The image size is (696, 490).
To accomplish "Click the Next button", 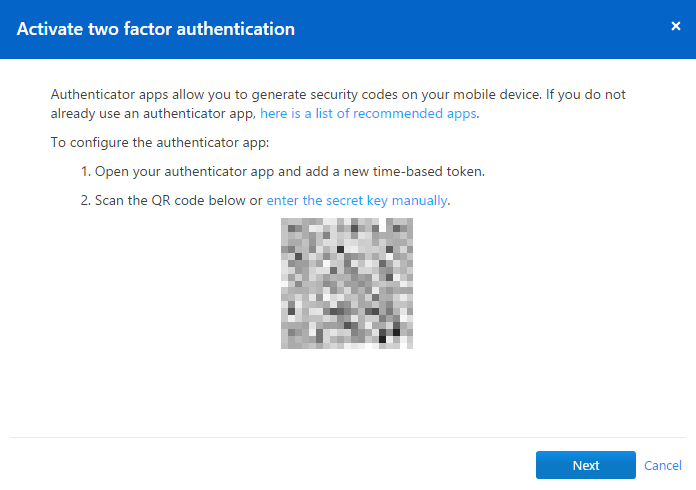I will point(585,465).
